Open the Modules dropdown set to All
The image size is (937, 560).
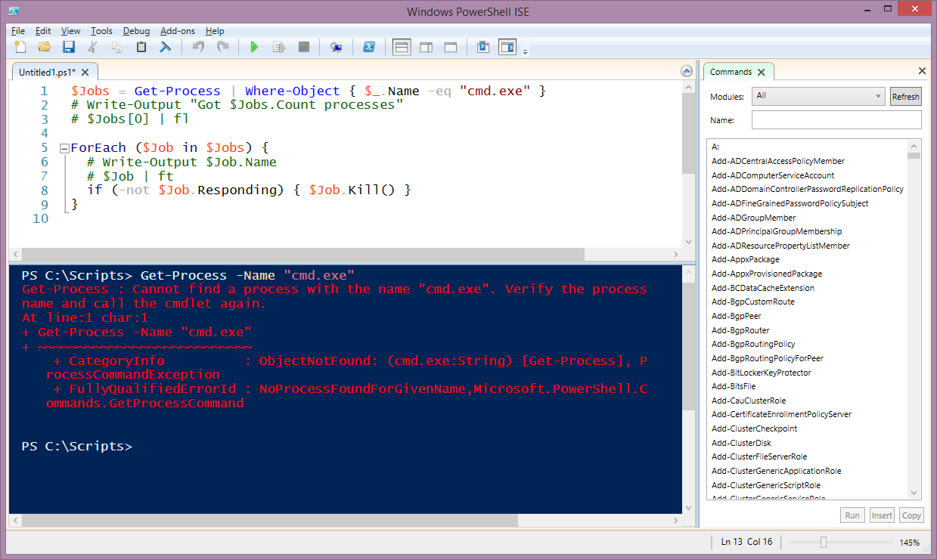point(818,96)
